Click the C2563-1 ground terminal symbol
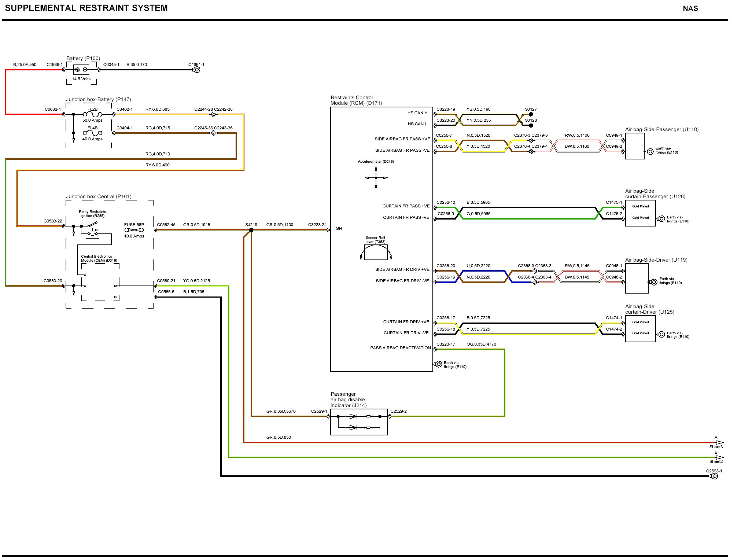 [x=714, y=476]
